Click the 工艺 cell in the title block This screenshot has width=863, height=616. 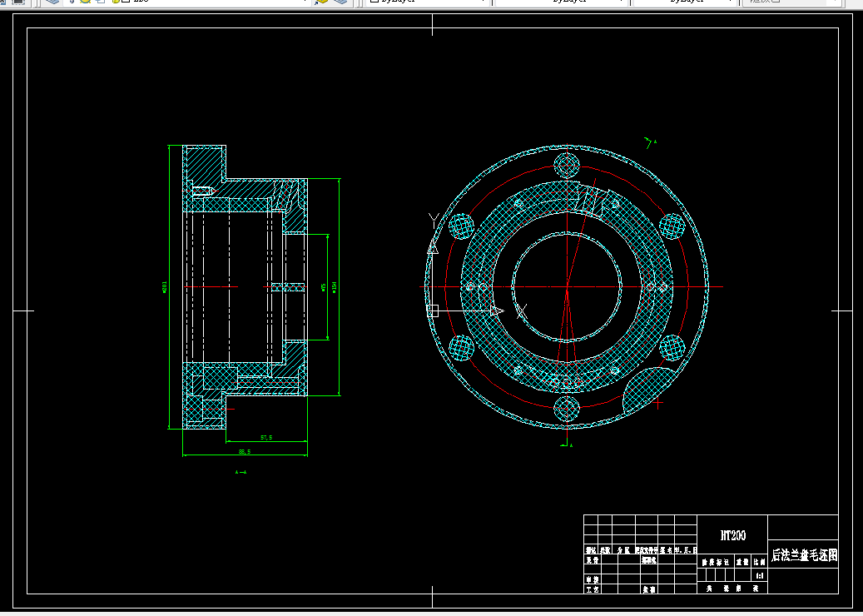click(593, 589)
